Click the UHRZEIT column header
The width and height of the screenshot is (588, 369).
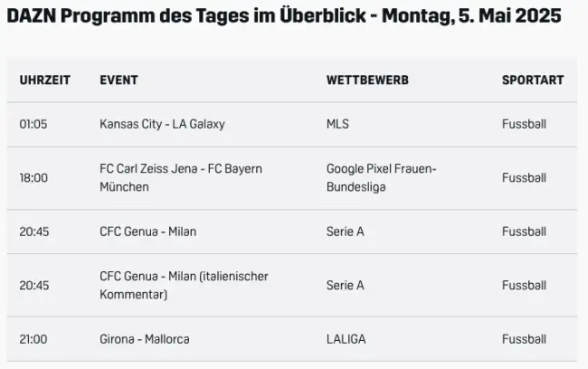point(44,80)
